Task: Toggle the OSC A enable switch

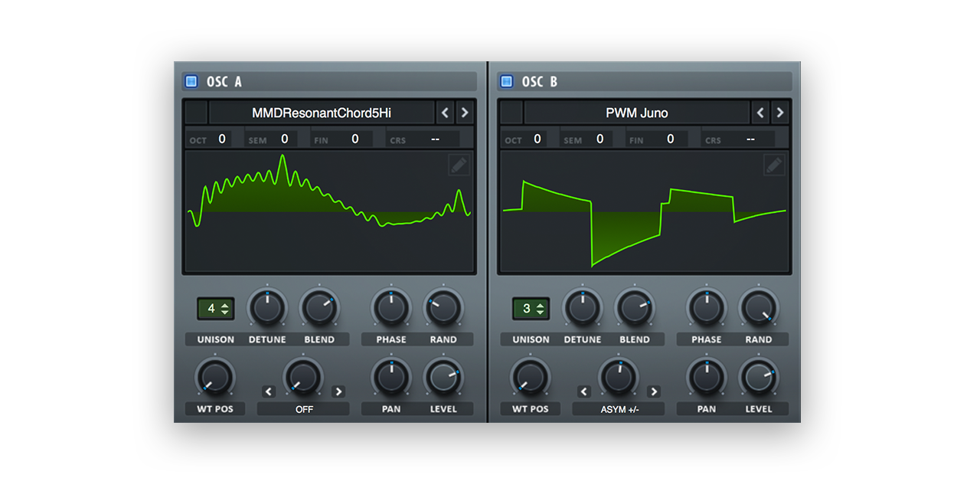Action: 191,81
